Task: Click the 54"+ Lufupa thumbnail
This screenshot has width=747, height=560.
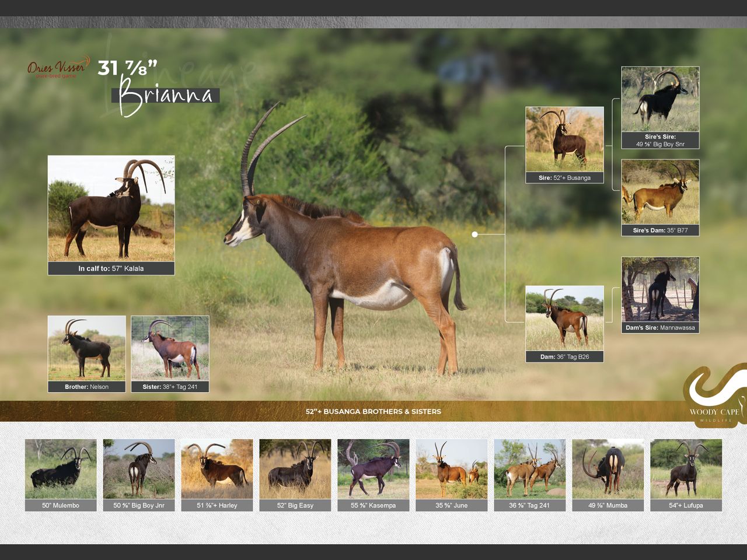Action: coord(686,470)
